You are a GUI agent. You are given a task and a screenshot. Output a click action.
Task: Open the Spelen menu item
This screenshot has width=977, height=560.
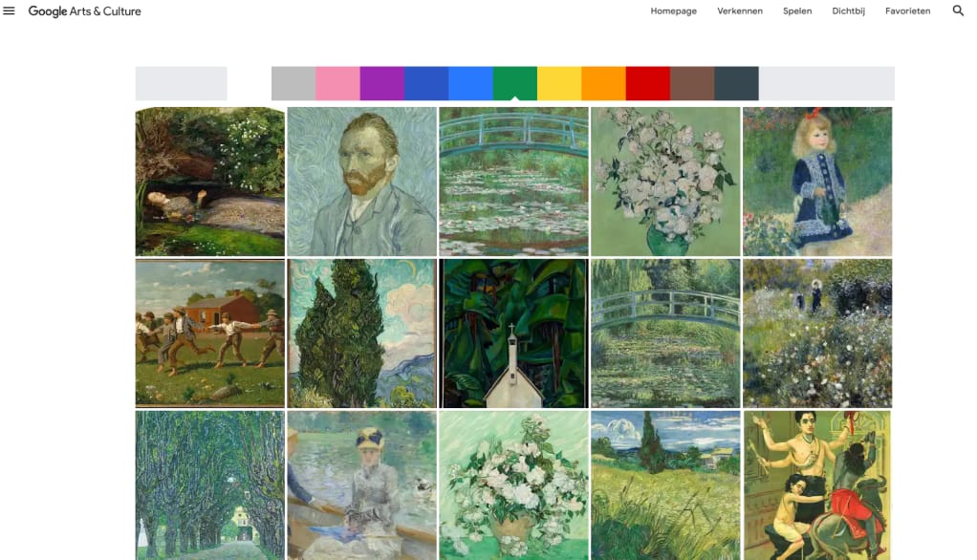click(797, 11)
